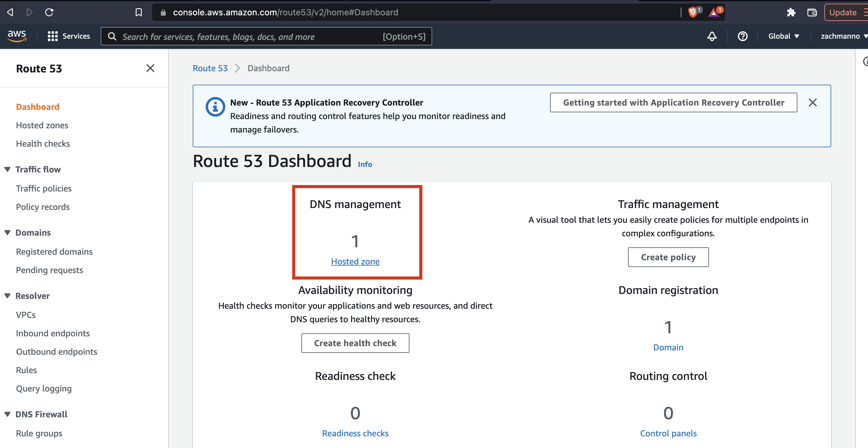Open the Domain link under Domain registration
Image resolution: width=868 pixels, height=448 pixels.
click(668, 347)
